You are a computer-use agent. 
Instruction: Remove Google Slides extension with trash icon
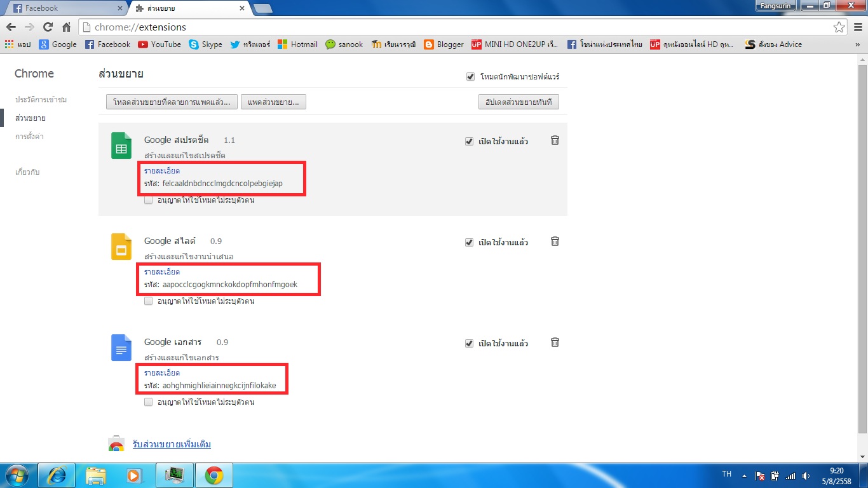pyautogui.click(x=555, y=241)
